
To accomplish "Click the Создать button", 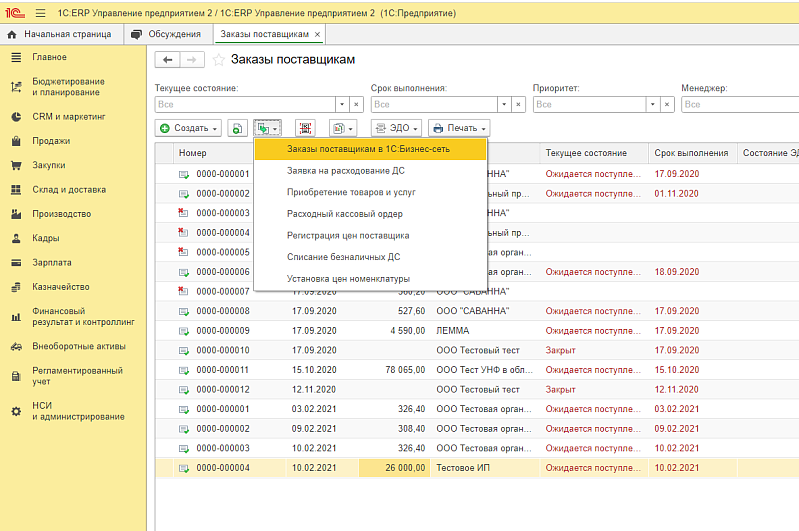I will 188,128.
